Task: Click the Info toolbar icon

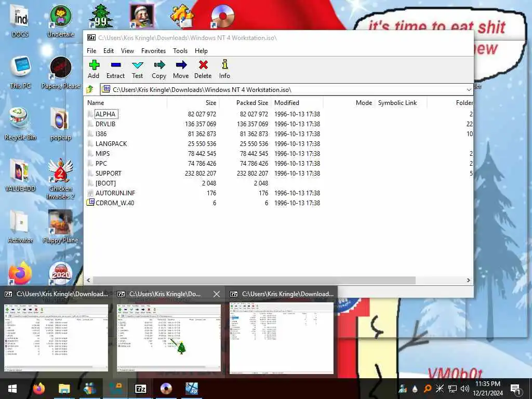Action: coord(224,69)
